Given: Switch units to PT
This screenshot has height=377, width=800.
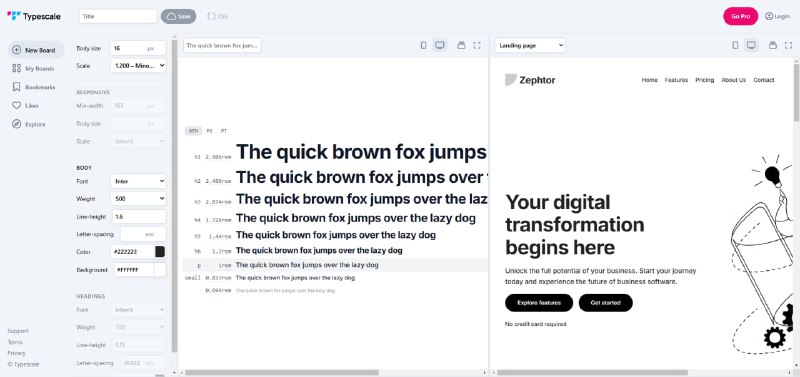Looking at the screenshot, I should 224,131.
